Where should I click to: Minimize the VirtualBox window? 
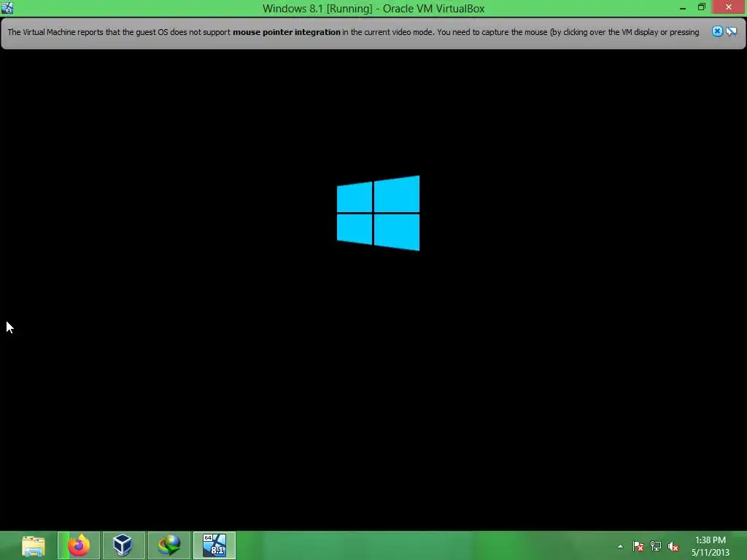(x=683, y=7)
